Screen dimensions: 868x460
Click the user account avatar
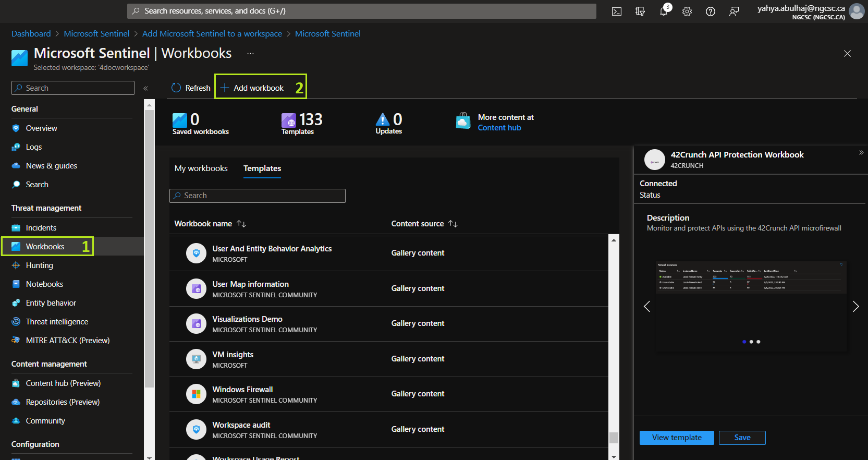click(857, 11)
